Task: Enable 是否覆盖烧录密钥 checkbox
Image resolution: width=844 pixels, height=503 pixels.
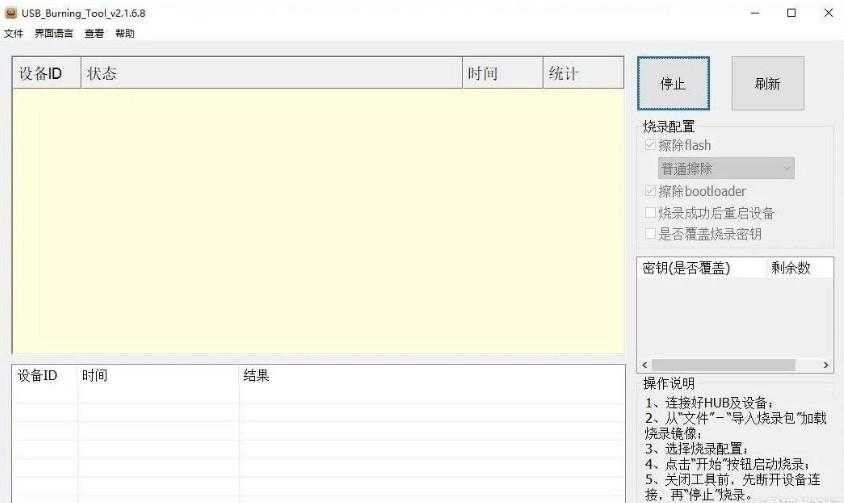Action: tap(651, 234)
